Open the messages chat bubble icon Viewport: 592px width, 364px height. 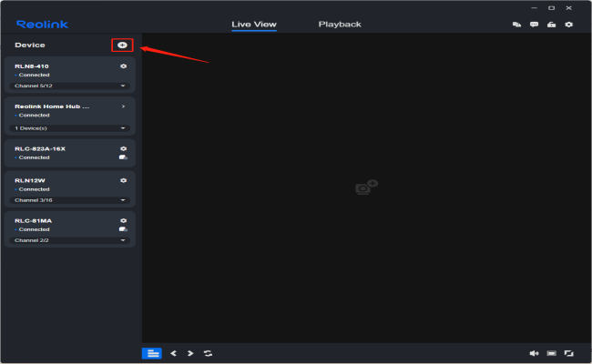coord(535,25)
